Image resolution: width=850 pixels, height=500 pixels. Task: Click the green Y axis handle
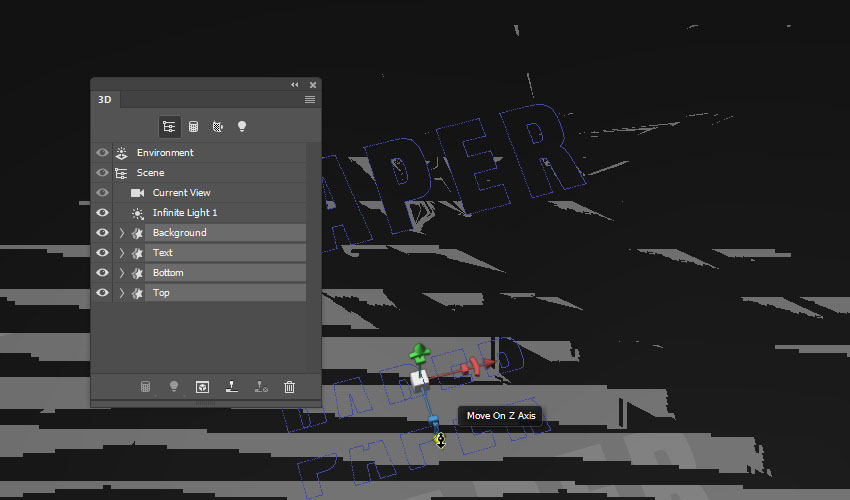pyautogui.click(x=420, y=351)
